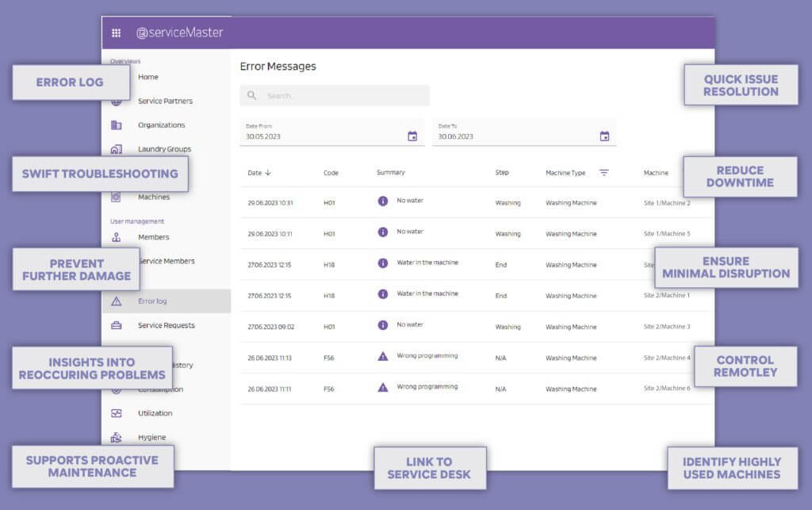Click Site 2/Machine 6 cell
Screen dimensions: 812x510
point(666,389)
